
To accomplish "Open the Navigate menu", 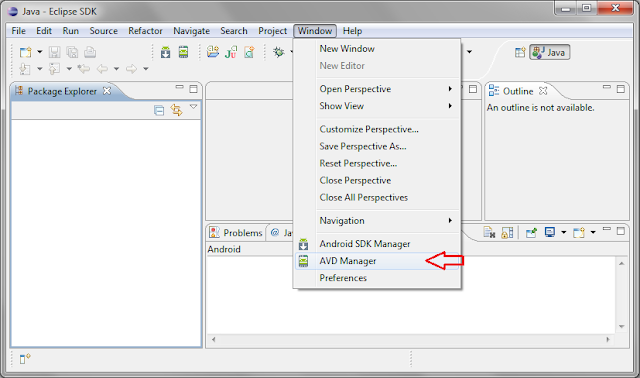I will (x=191, y=31).
